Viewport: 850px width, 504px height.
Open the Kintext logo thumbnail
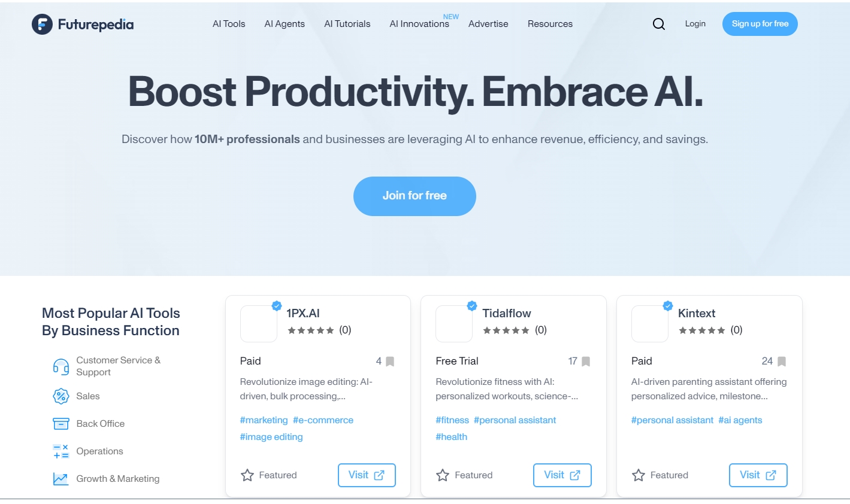(x=650, y=324)
